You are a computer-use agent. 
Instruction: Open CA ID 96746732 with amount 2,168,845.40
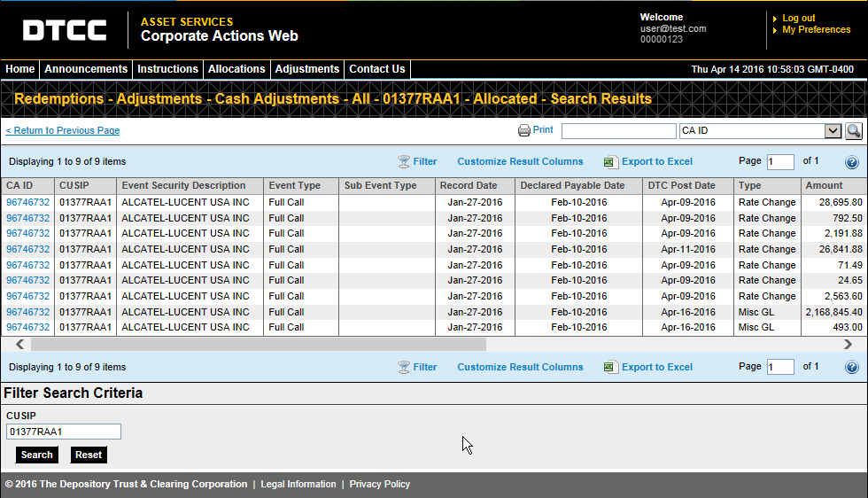pyautogui.click(x=27, y=313)
